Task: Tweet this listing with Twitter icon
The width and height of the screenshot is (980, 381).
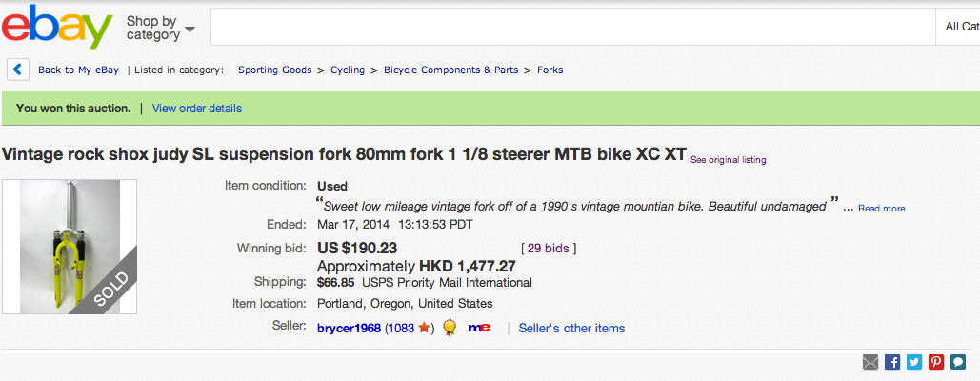Action: tap(914, 362)
